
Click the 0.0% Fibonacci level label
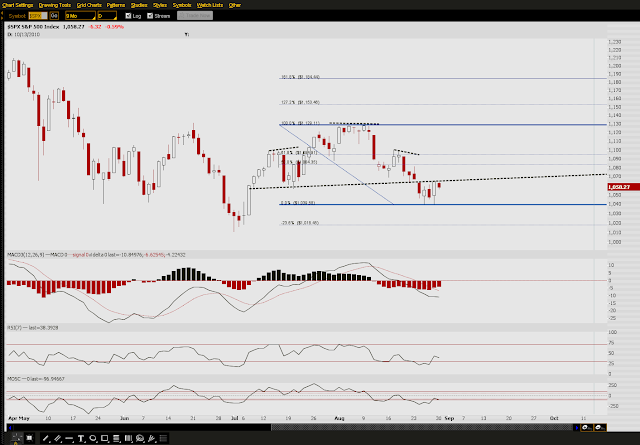click(298, 202)
